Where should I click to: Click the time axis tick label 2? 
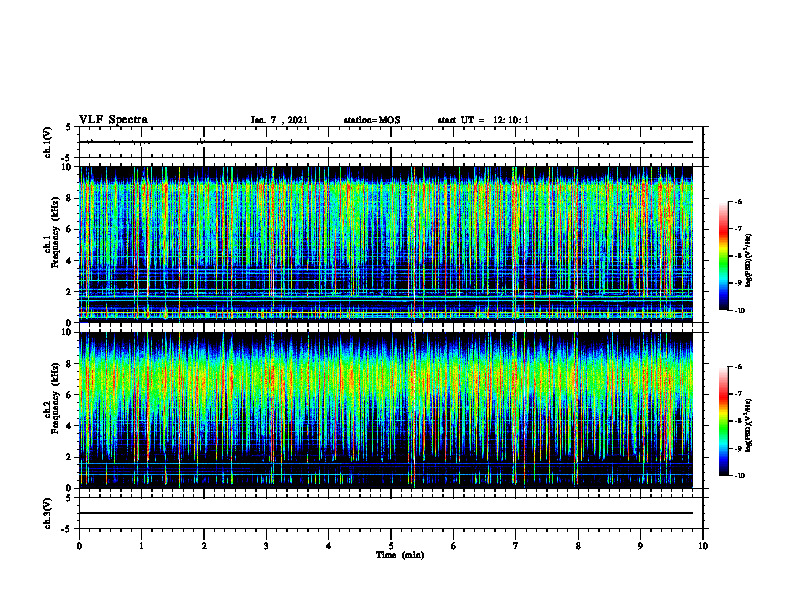204,546
